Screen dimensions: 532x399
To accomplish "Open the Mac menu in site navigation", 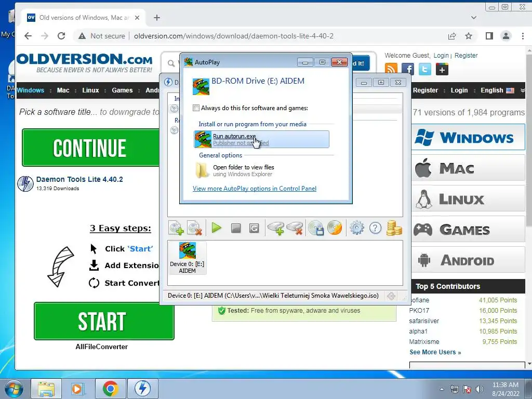I will pos(63,90).
